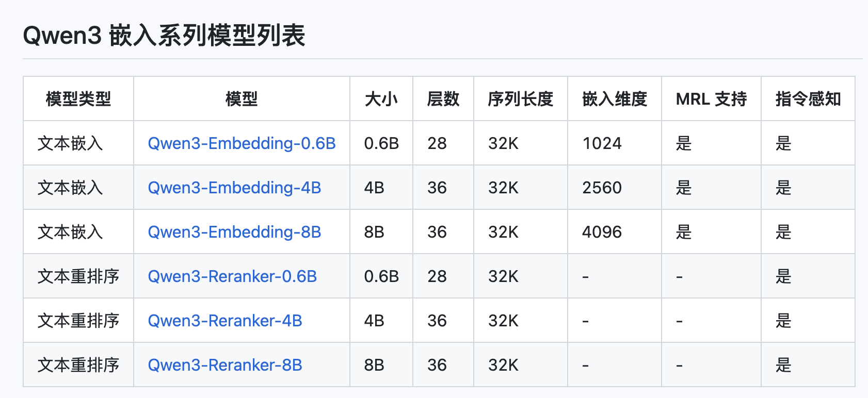Click the 层数 column header
868x398 pixels.
point(443,99)
